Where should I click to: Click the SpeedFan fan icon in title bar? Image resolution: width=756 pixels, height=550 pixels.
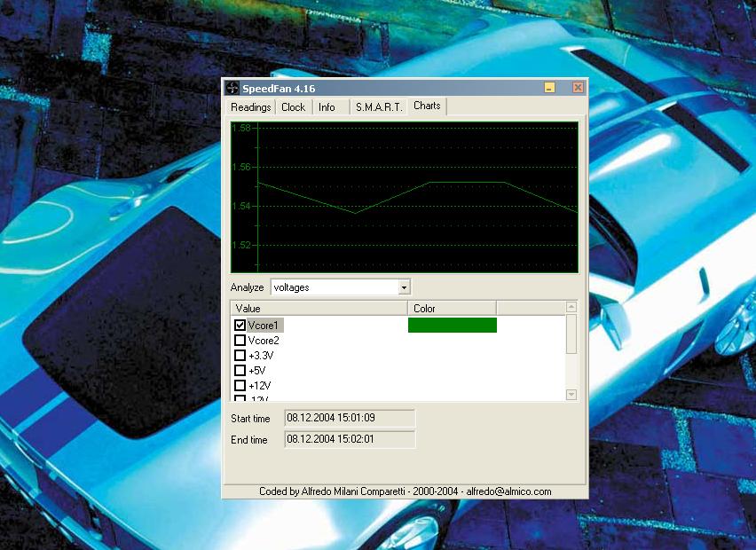(x=232, y=88)
